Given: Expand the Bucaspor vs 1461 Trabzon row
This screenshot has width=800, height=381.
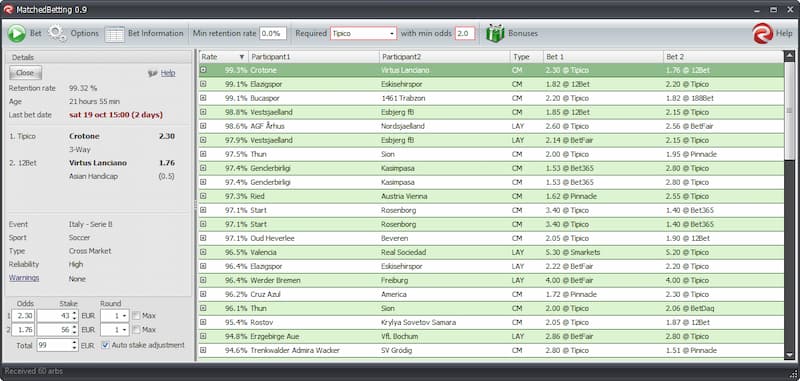Looking at the screenshot, I should coord(203,98).
